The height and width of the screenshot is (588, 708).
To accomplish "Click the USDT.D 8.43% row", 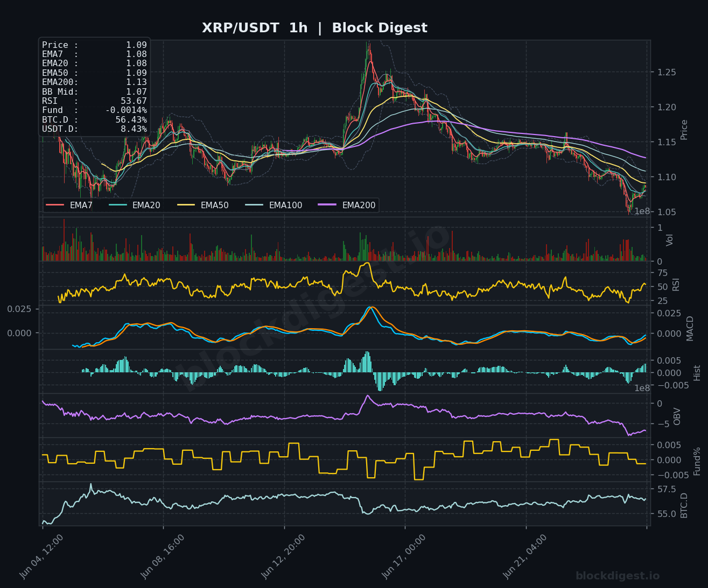I will (94, 129).
